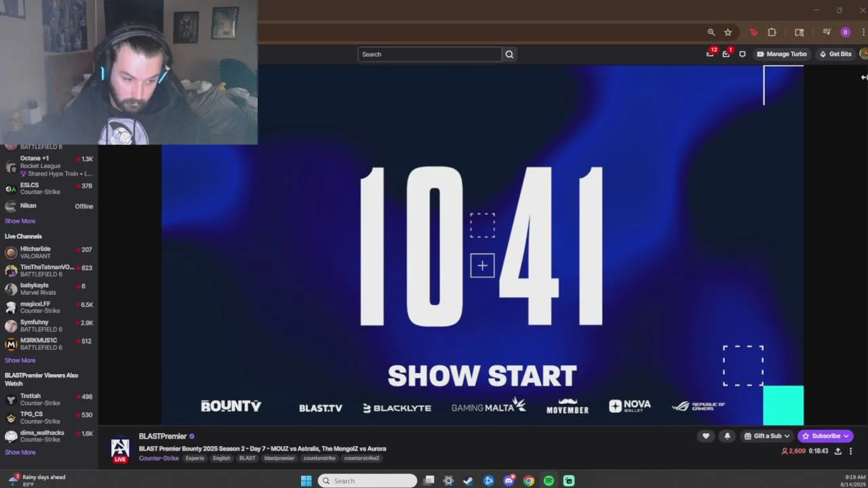Open the Task View icon in taskbar
This screenshot has width=868, height=488.
pyautogui.click(x=429, y=481)
